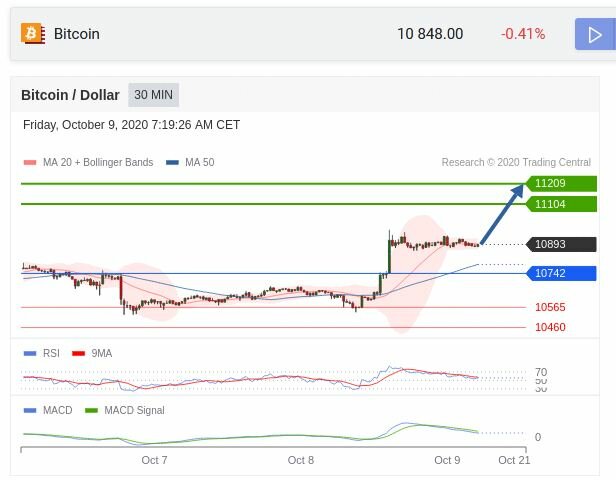
Task: Click the MACD Signal legend marker
Action: [x=92, y=410]
